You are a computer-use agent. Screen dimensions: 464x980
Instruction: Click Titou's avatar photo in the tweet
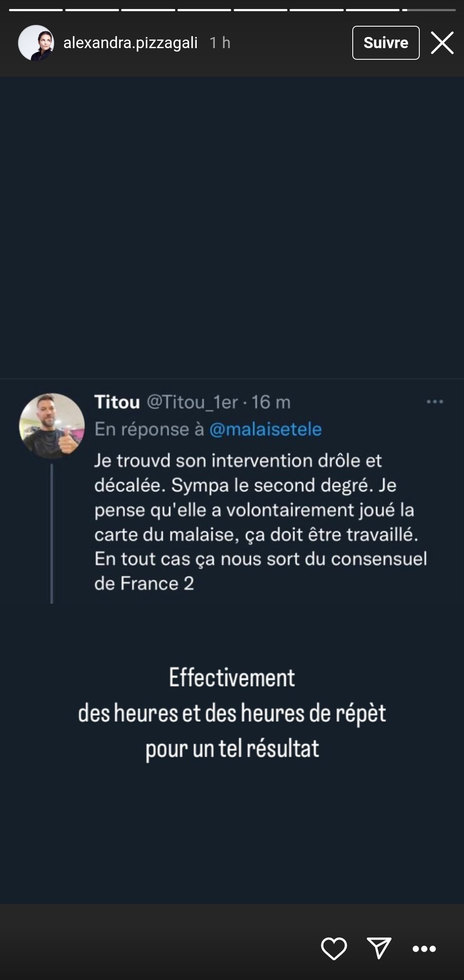[52, 426]
